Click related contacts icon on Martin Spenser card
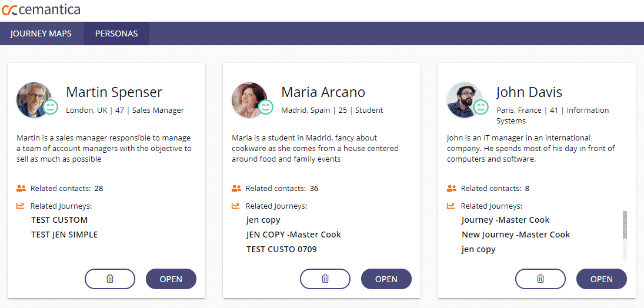The width and height of the screenshot is (644, 308). (21, 189)
